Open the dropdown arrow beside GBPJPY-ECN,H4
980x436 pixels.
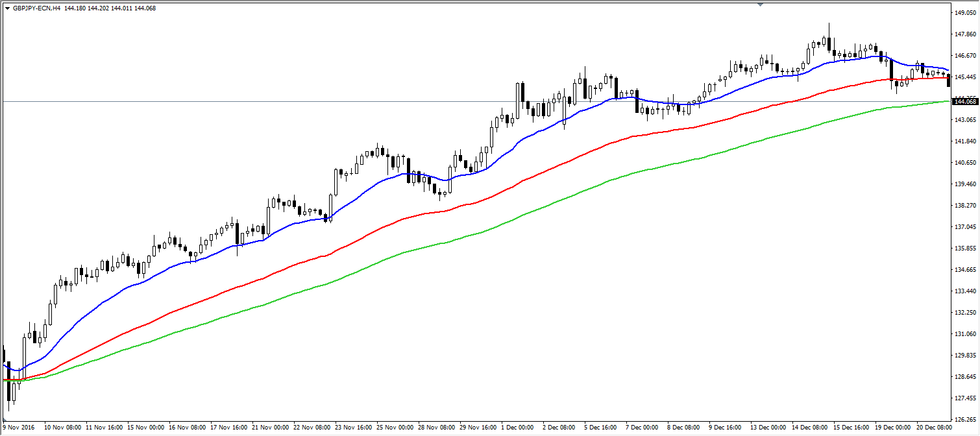click(7, 8)
